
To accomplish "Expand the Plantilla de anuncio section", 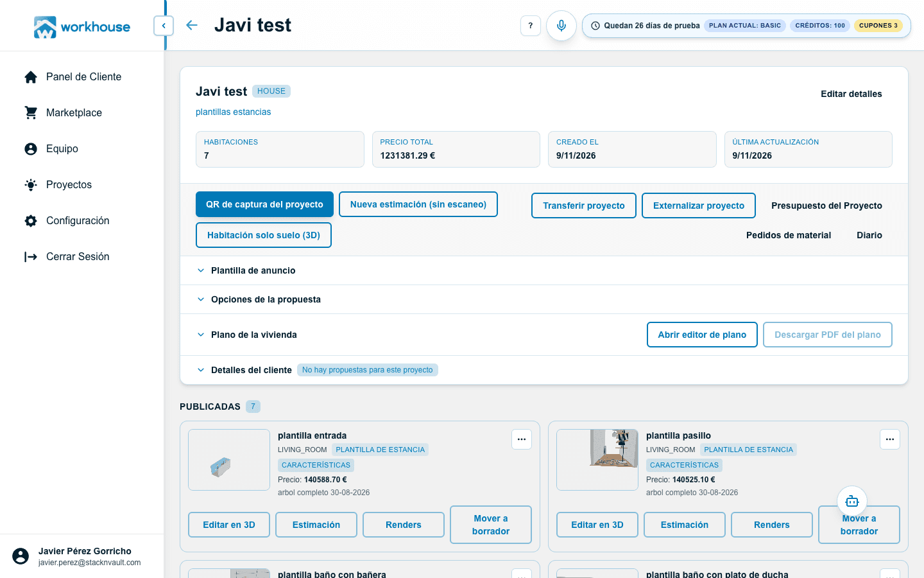I will (544, 270).
